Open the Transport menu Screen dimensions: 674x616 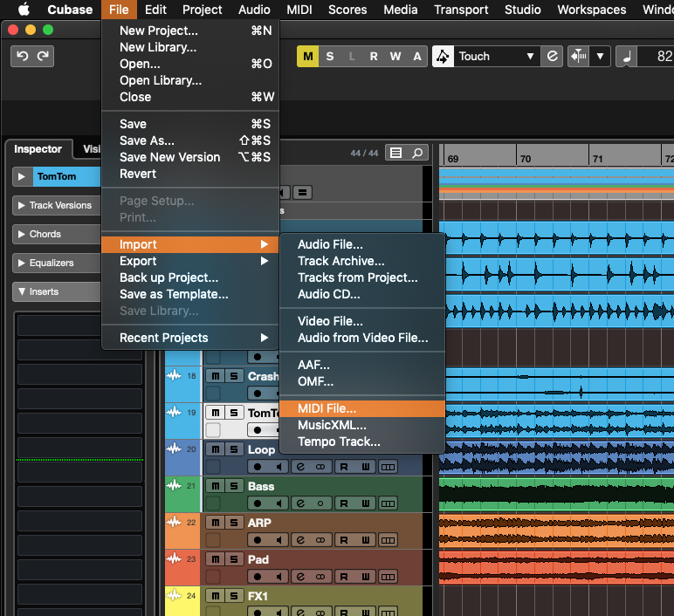(x=461, y=10)
